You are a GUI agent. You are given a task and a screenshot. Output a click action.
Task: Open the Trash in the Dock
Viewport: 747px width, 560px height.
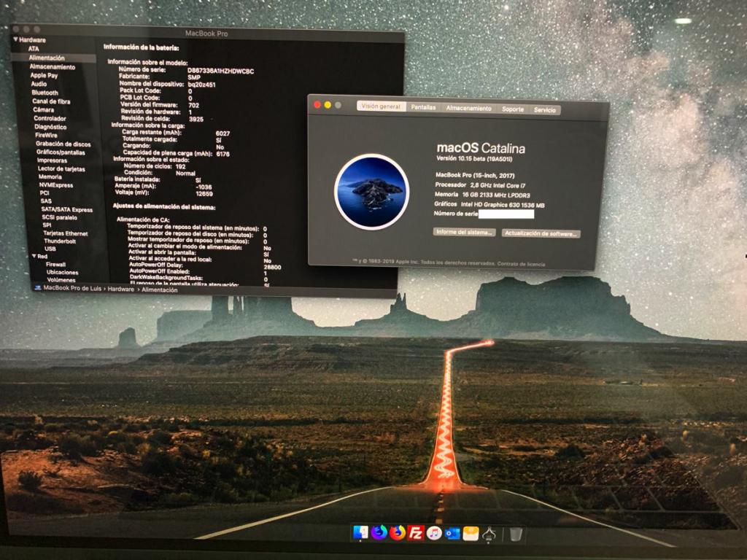tap(516, 534)
